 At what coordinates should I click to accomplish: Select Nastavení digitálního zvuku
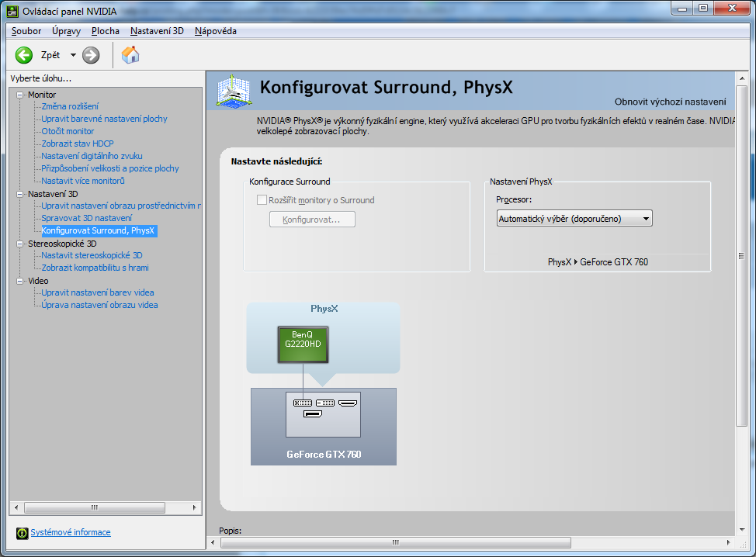pos(92,156)
